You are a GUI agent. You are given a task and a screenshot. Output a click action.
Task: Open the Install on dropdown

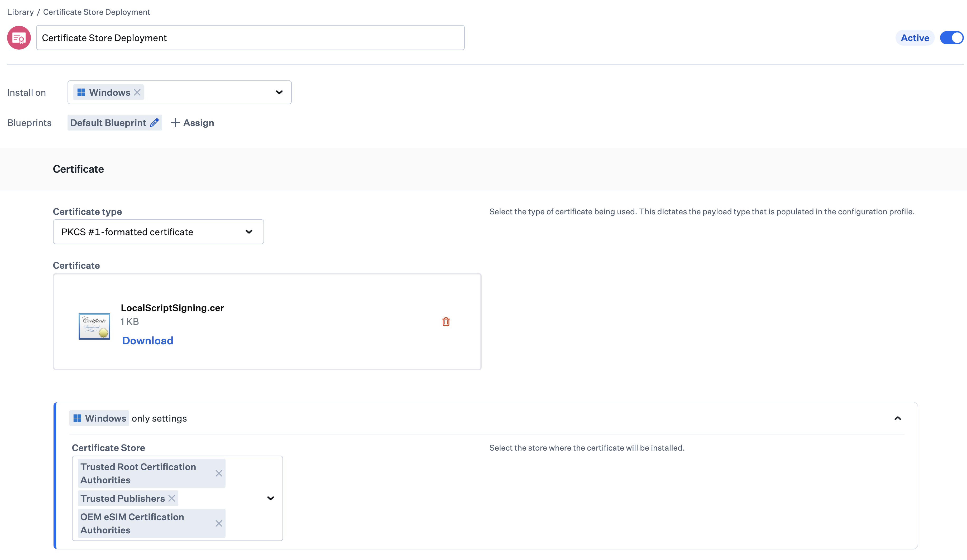(x=279, y=93)
